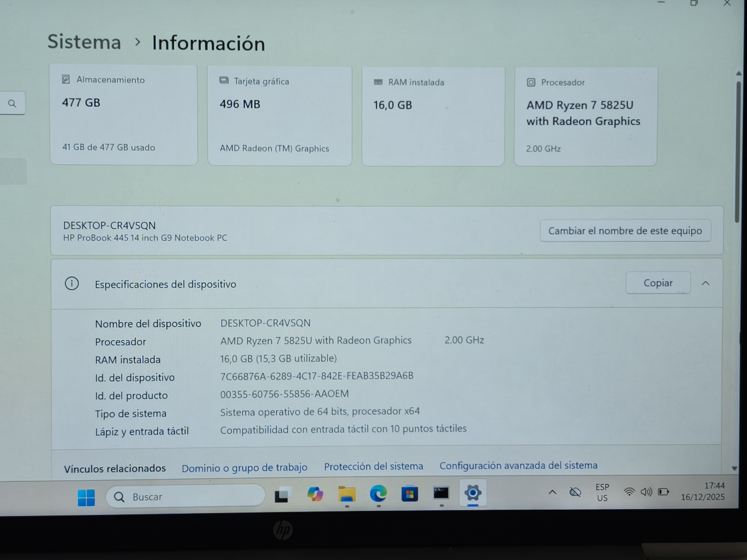Open Wi-Fi network status icon
The height and width of the screenshot is (560, 747).
tap(629, 492)
